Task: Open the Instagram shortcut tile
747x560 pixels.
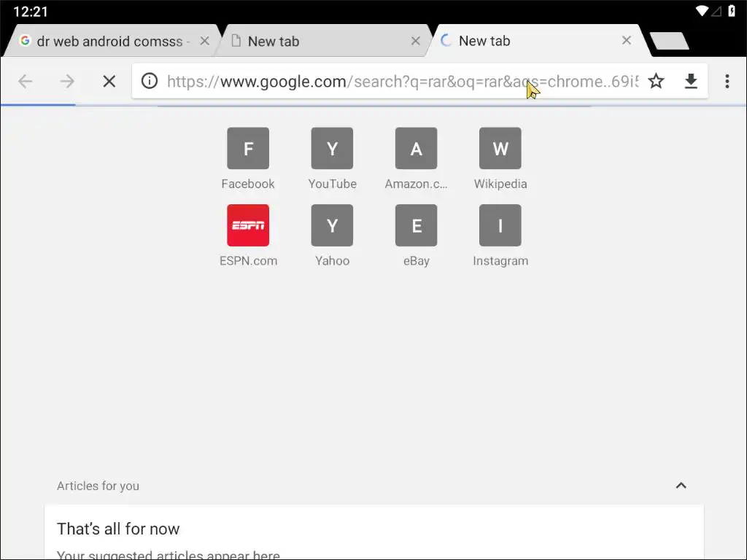Action: [500, 236]
